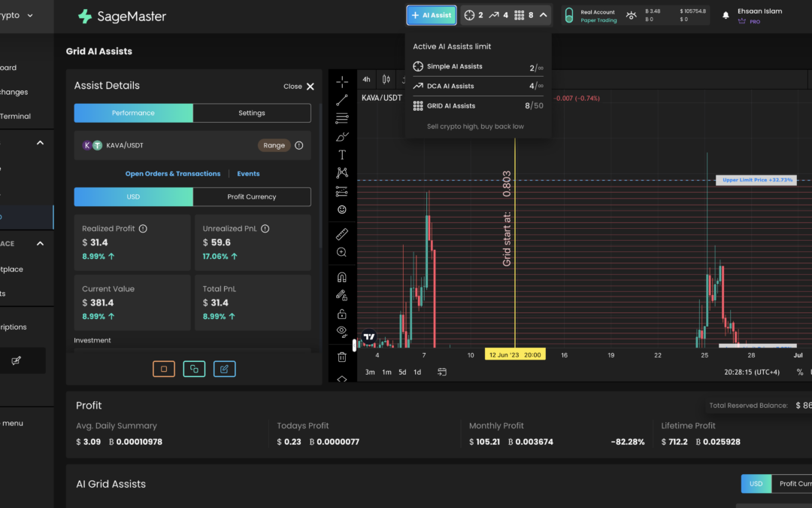
Task: Select the Text annotation tool
Action: 342,154
